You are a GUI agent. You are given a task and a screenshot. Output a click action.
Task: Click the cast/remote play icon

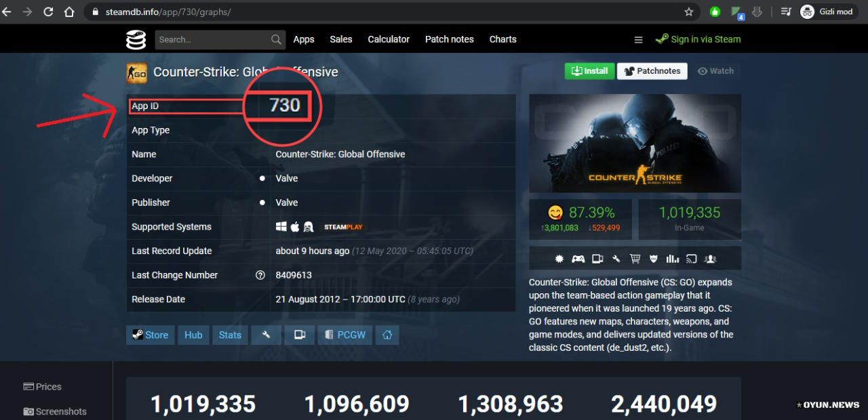[x=692, y=259]
